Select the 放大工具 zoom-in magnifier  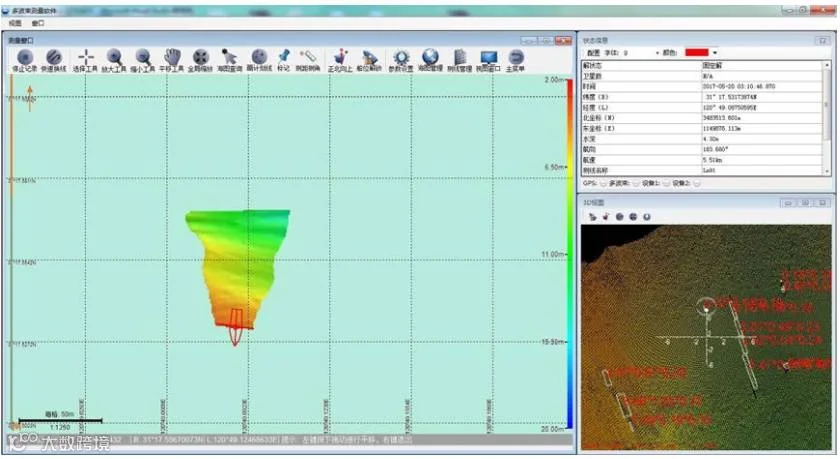[114, 57]
